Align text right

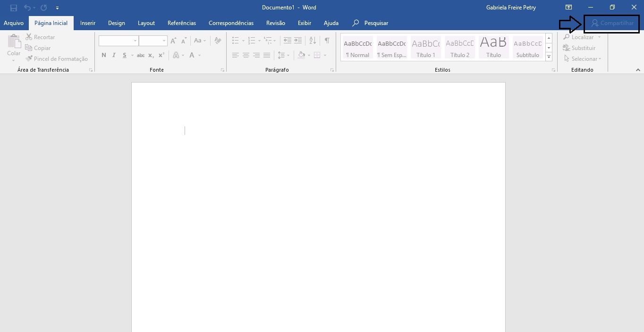pos(256,55)
